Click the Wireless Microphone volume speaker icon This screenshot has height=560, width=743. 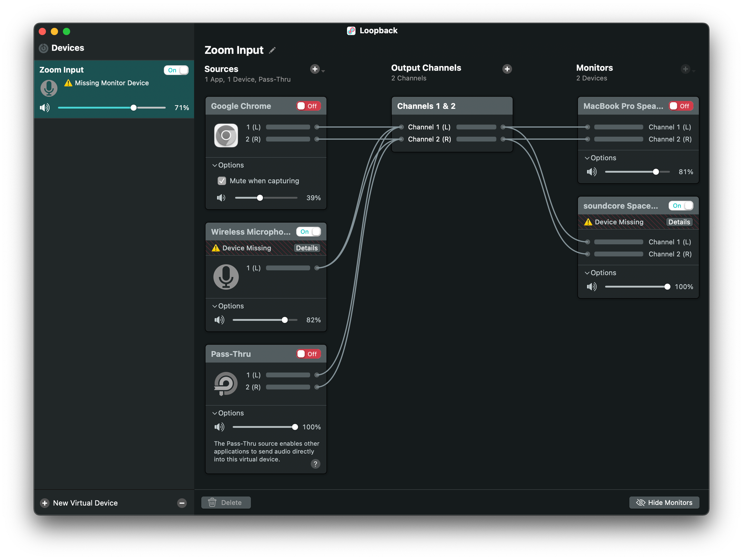219,320
